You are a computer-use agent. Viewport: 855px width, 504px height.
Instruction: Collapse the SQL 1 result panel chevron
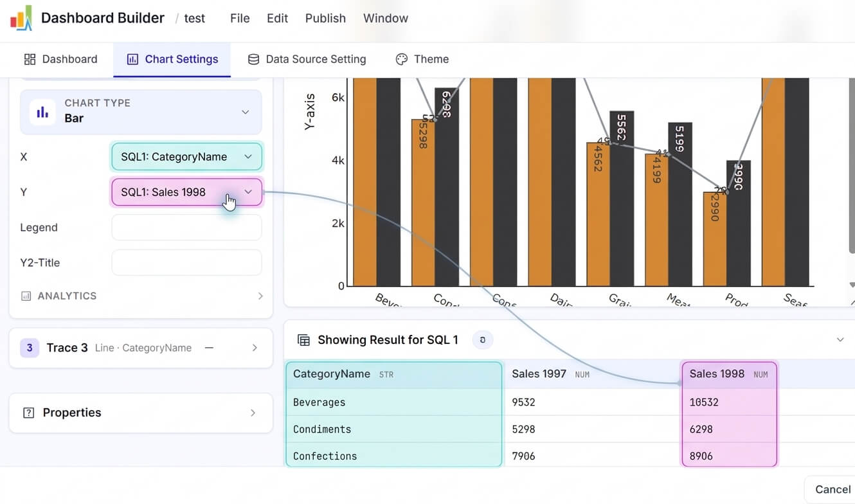pyautogui.click(x=840, y=340)
